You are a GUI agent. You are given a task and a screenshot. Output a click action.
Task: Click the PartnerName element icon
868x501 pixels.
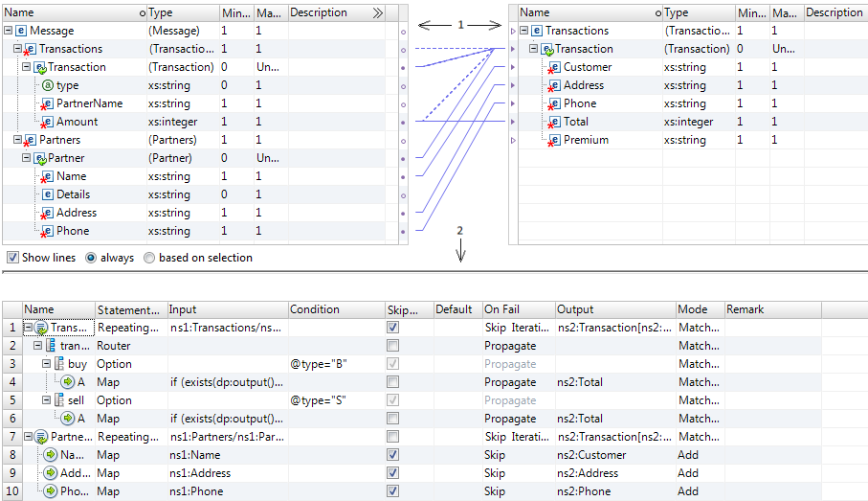coord(47,103)
